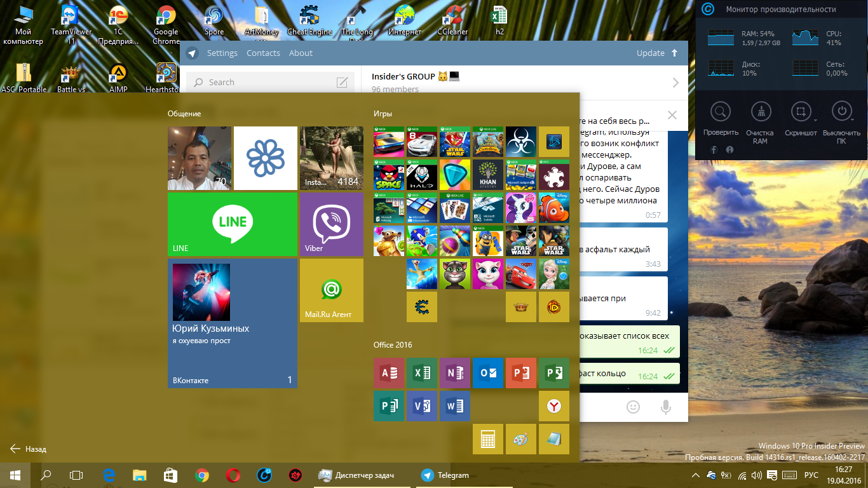868x488 pixels.
Task: Open the PowerPoint 2016 tile
Action: pyautogui.click(x=521, y=373)
